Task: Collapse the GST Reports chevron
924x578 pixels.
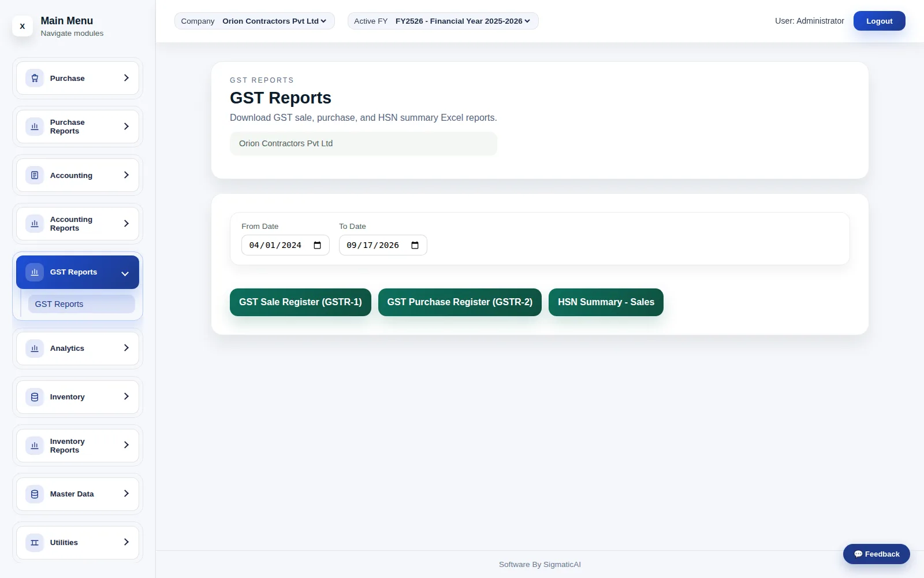Action: 125,273
